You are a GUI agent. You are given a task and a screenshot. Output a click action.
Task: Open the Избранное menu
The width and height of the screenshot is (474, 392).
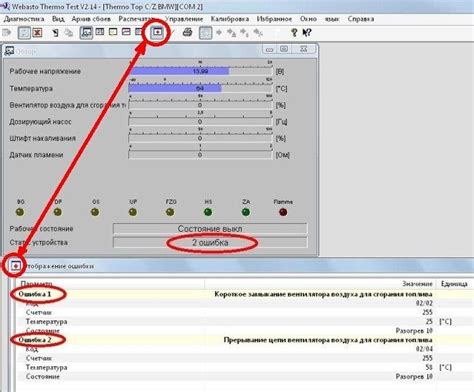(x=274, y=19)
